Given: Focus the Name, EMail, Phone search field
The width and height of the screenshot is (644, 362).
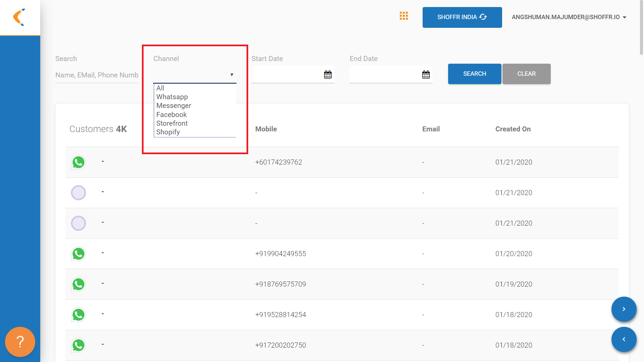Looking at the screenshot, I should pyautogui.click(x=97, y=75).
